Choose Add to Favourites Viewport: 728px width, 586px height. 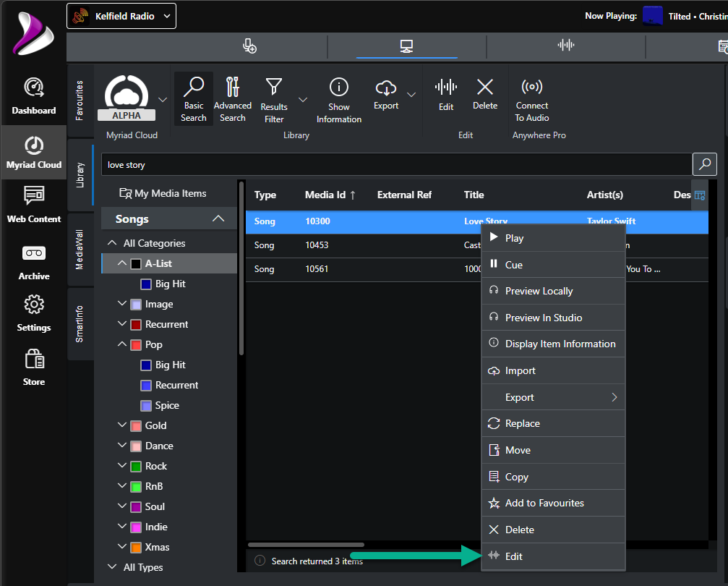(553, 503)
